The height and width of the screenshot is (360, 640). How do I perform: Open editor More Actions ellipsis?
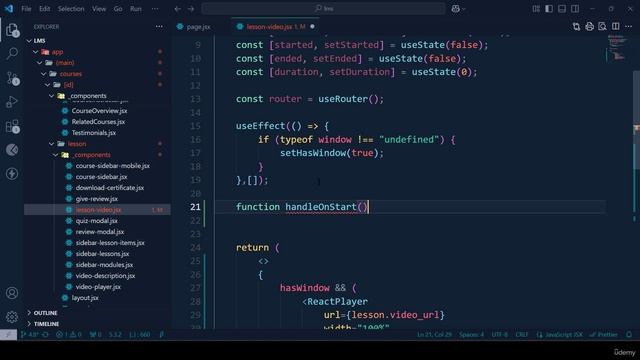coord(629,27)
